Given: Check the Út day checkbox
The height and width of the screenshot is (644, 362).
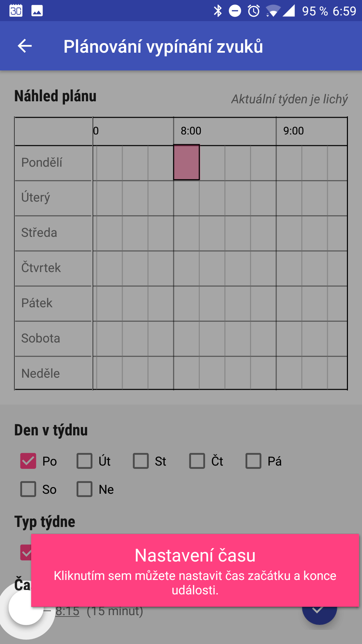Looking at the screenshot, I should coord(84,461).
